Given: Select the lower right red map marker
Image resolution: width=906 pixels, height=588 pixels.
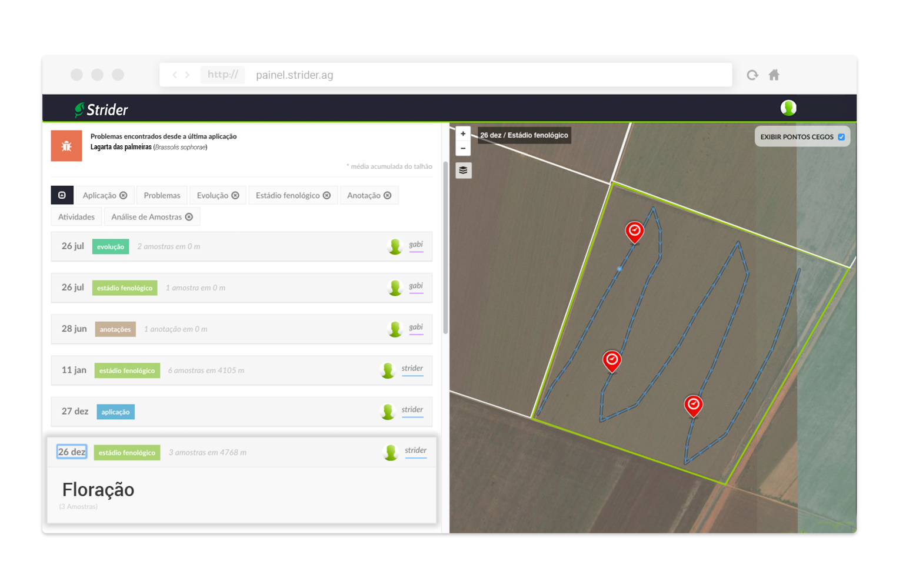Looking at the screenshot, I should (694, 406).
